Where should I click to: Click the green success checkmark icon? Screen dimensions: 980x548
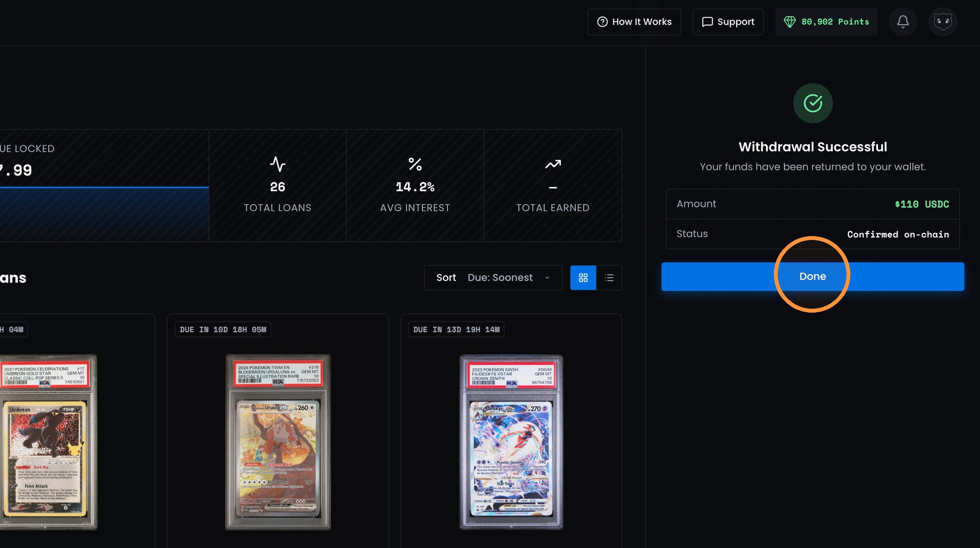pos(813,103)
